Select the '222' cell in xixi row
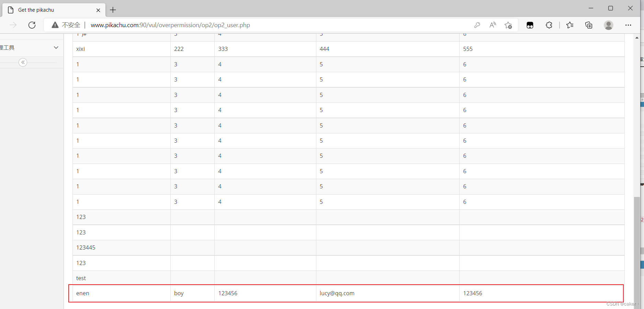Screen dimensions: 644x309 coord(192,49)
